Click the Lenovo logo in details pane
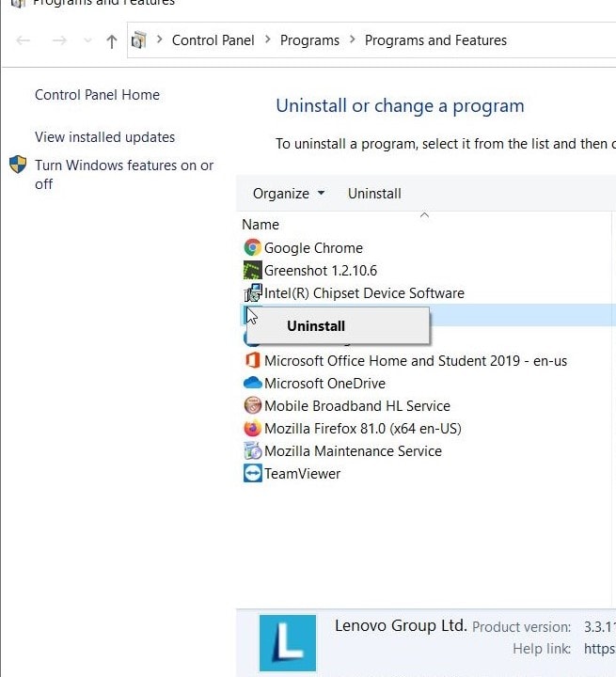The image size is (616, 677). (287, 643)
